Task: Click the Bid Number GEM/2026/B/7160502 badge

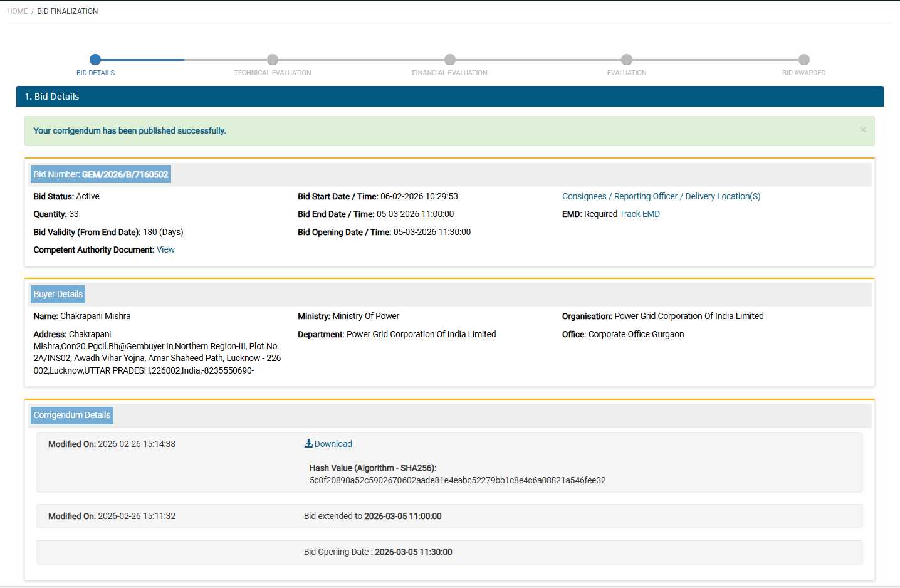Action: pyautogui.click(x=101, y=174)
